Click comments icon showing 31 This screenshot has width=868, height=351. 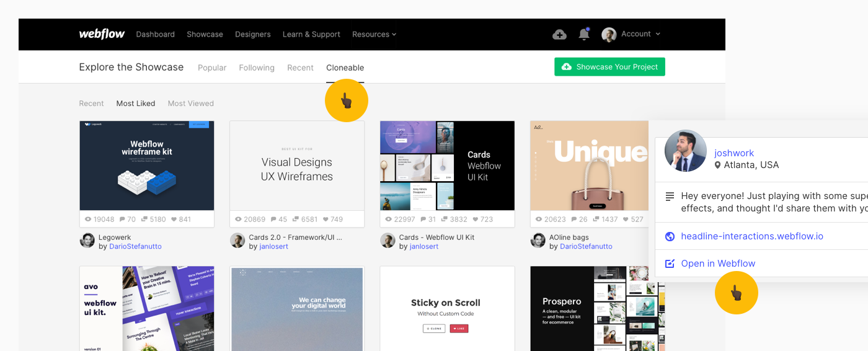click(423, 220)
